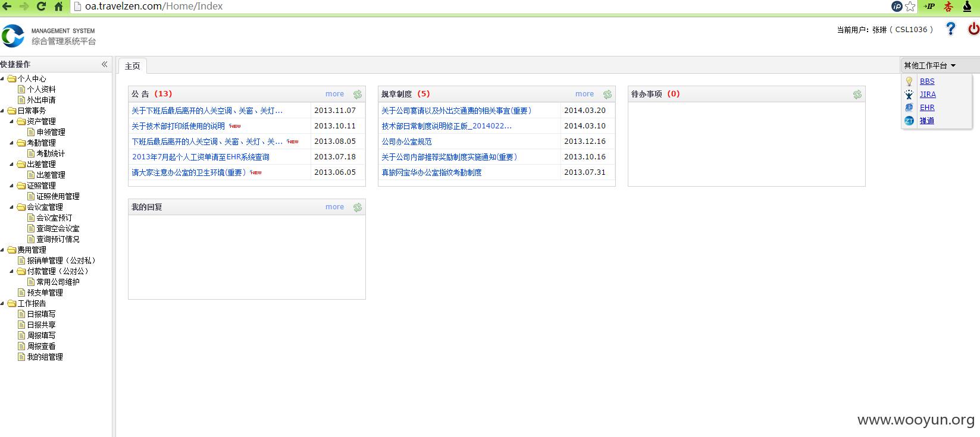Screen dimensions: 980x437
Task: Collapse the 费用管理 tree node arrow
Action: pyautogui.click(x=3, y=250)
